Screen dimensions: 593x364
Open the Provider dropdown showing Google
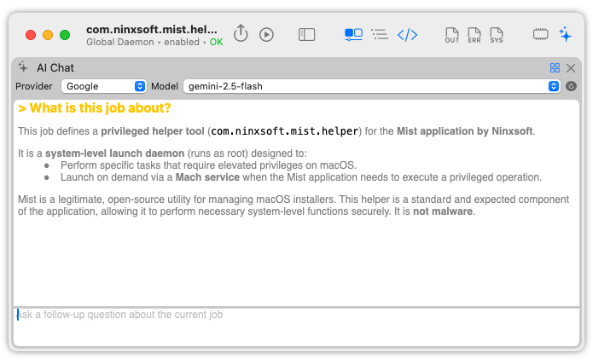[x=104, y=86]
